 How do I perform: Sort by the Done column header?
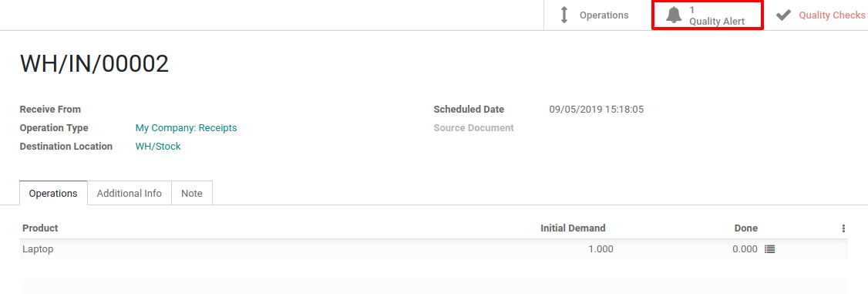click(745, 228)
